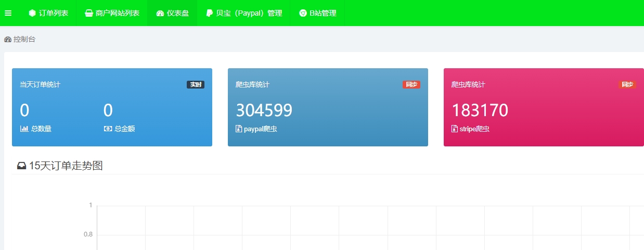
Task: Open the 订单列表 menu tab
Action: (48, 13)
